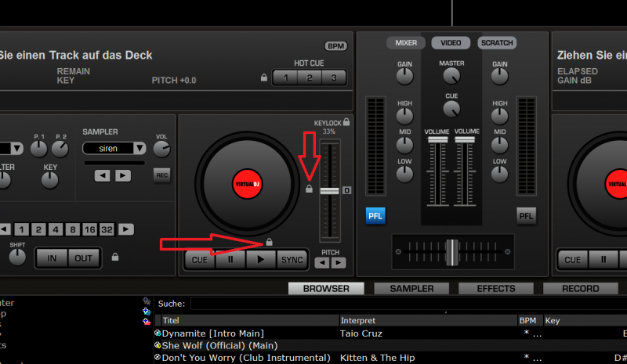The width and height of the screenshot is (627, 364).
Task: Pause the left deck playback
Action: [230, 259]
